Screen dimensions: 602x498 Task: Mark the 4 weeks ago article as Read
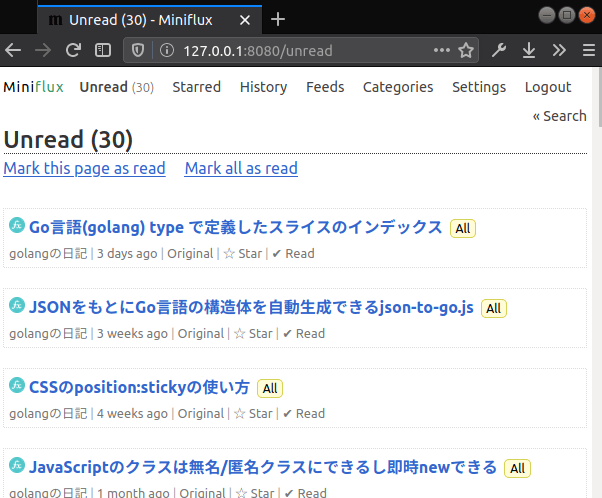click(x=304, y=414)
